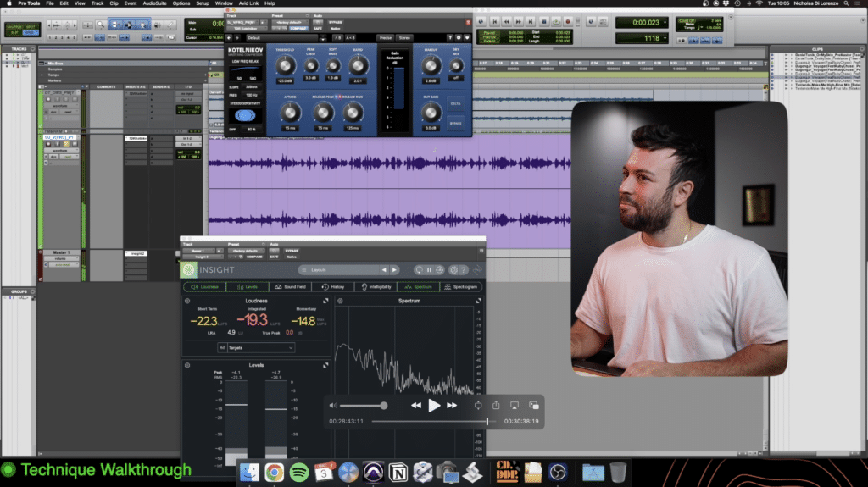Screen dimensions: 868x487
Task: Open the Track menu
Action: click(97, 3)
